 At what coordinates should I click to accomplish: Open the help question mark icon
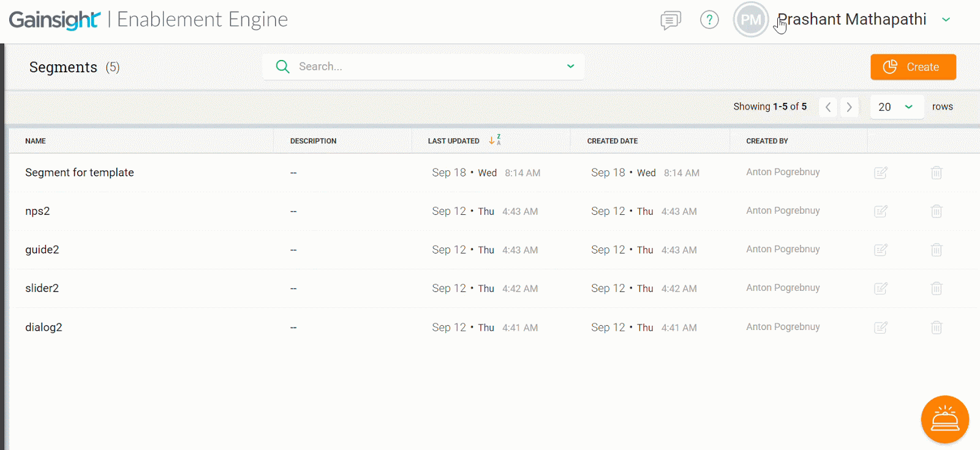tap(709, 20)
